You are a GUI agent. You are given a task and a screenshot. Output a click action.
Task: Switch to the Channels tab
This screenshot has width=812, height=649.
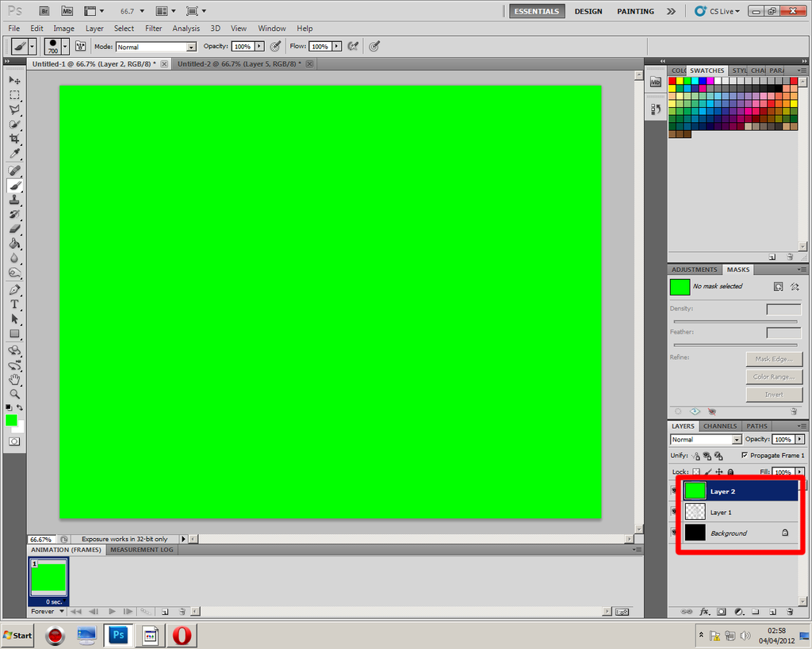coord(720,426)
